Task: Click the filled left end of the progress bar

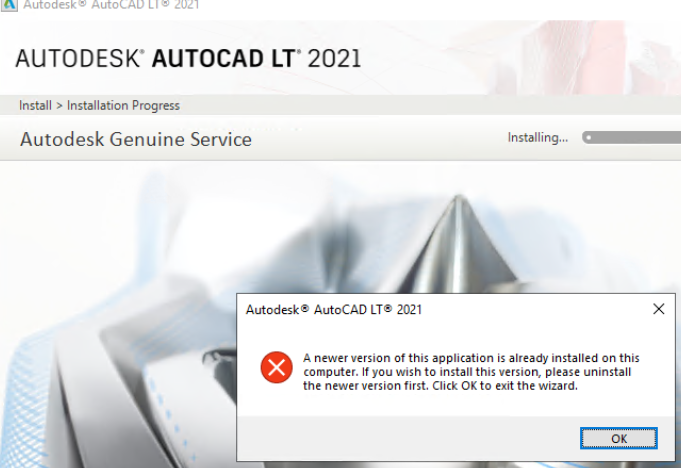Action: (589, 138)
